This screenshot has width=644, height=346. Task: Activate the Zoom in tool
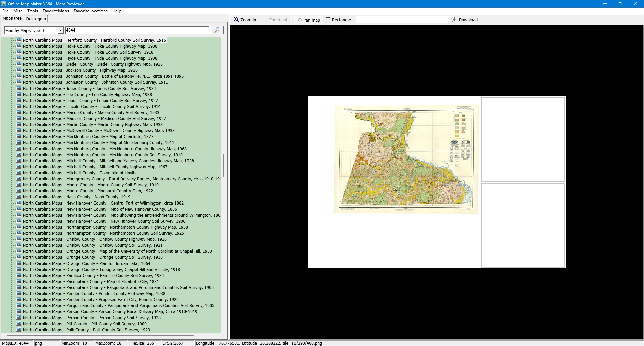pyautogui.click(x=245, y=20)
